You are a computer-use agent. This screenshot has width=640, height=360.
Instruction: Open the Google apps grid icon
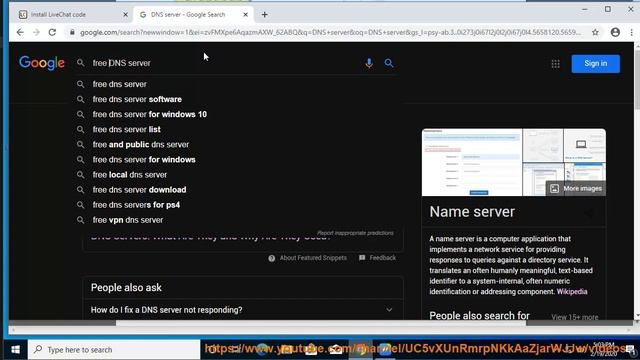tap(556, 64)
